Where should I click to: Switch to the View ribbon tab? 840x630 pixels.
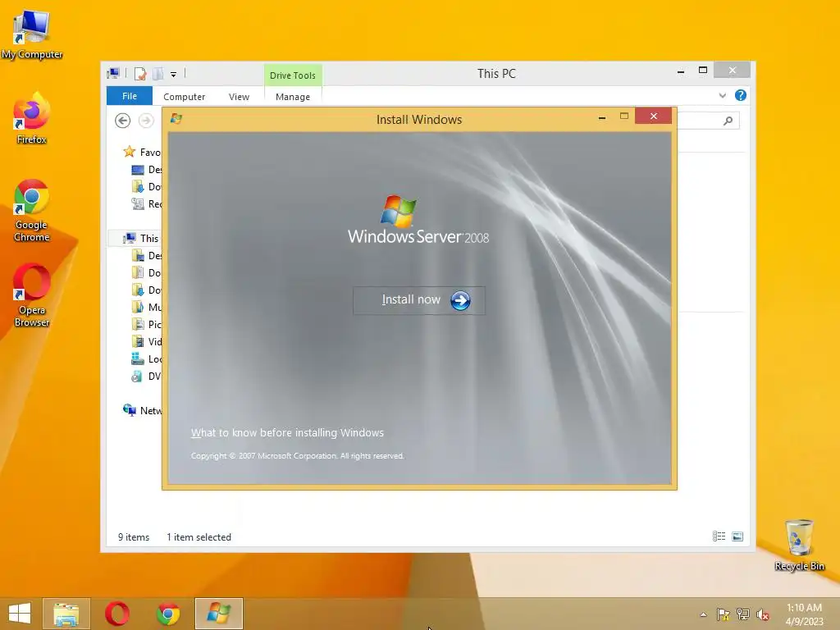tap(239, 97)
